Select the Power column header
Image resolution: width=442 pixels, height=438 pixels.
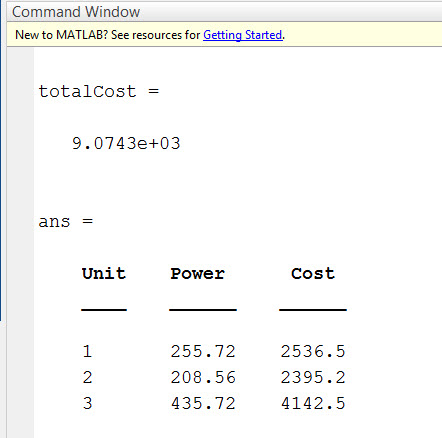click(198, 274)
